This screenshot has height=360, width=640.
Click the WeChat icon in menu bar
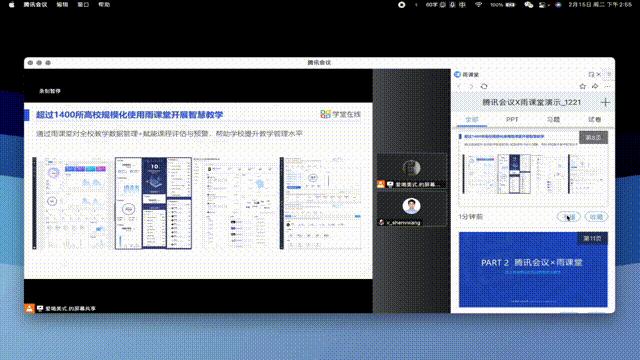tap(529, 5)
